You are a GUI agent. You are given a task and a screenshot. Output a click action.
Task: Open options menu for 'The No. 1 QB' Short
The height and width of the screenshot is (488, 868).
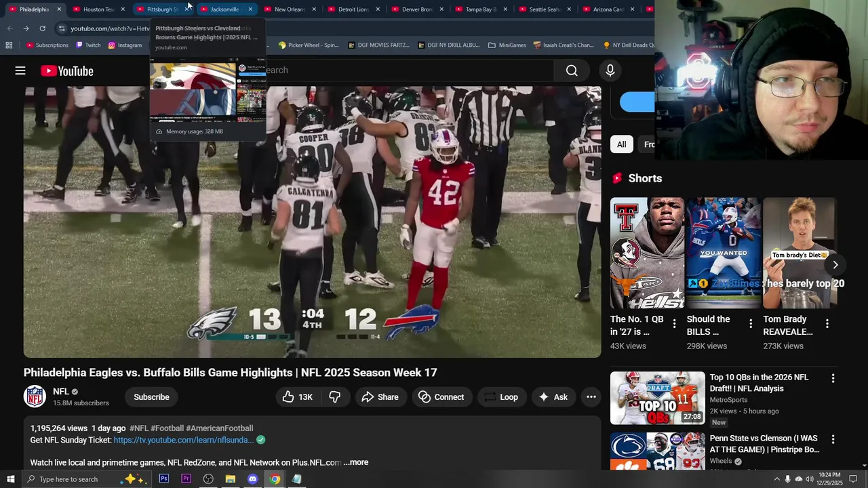pyautogui.click(x=674, y=324)
